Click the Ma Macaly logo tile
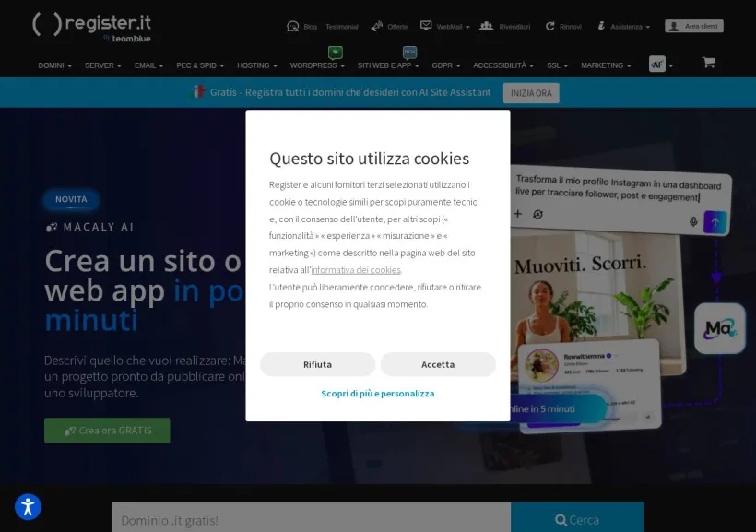This screenshot has height=532, width=756. [x=720, y=328]
